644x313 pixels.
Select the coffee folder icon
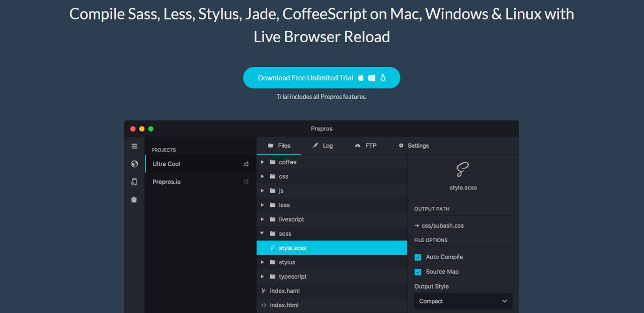click(273, 162)
